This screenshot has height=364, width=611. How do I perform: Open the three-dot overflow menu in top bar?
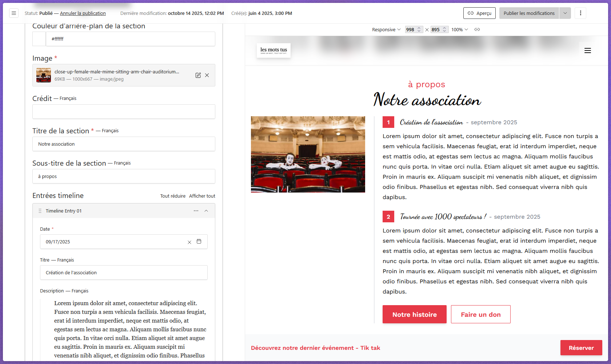580,13
